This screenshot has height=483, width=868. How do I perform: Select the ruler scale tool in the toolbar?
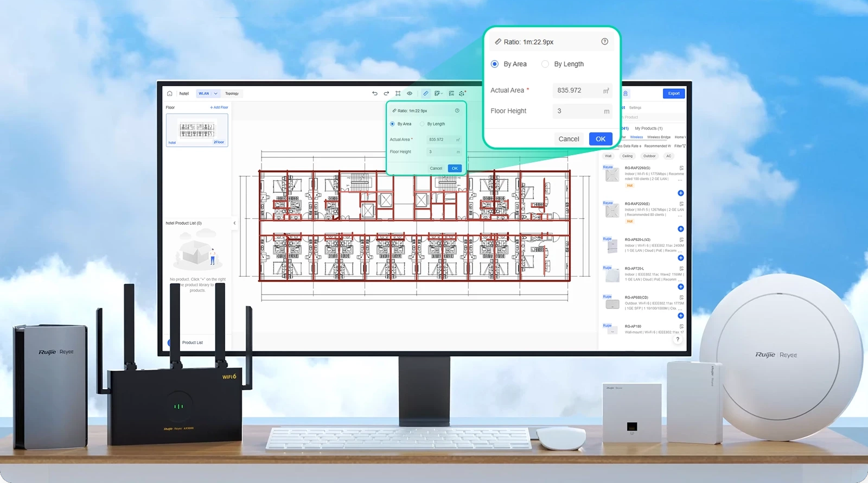(x=425, y=93)
